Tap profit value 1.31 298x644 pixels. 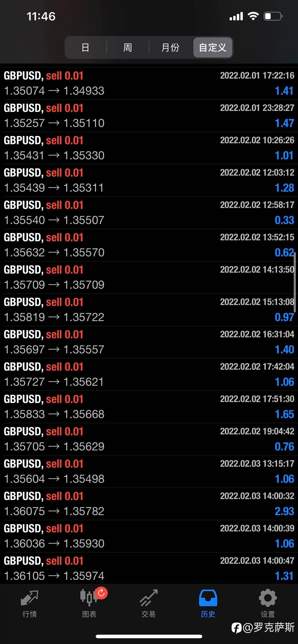[x=284, y=576]
